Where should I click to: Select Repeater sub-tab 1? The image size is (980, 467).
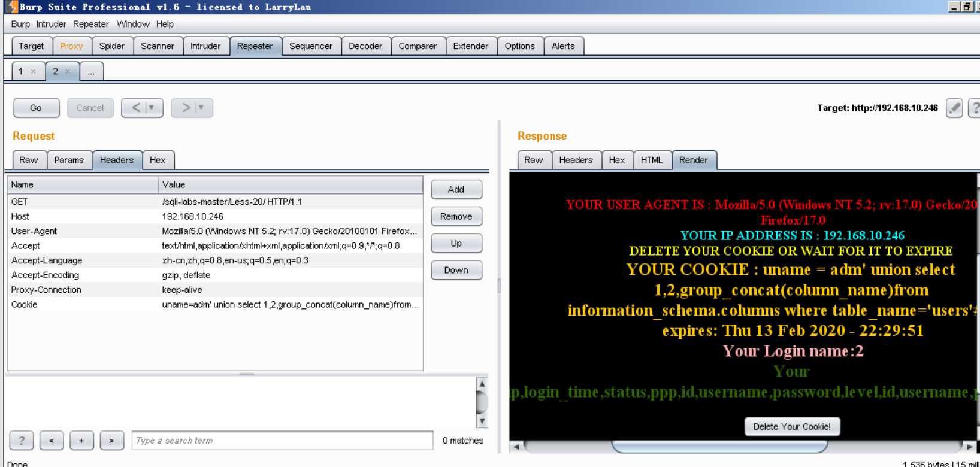pyautogui.click(x=21, y=71)
